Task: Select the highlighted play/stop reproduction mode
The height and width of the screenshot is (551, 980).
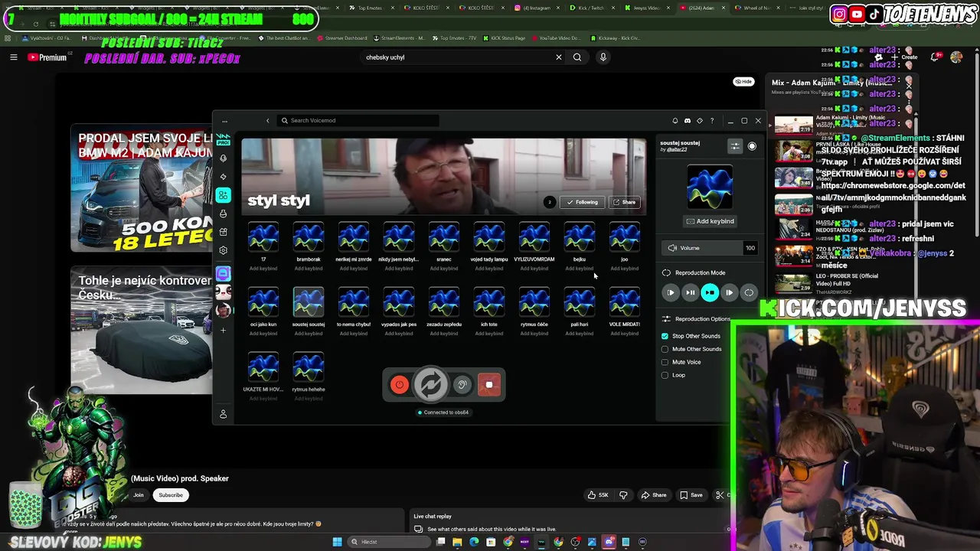Action: coord(710,292)
